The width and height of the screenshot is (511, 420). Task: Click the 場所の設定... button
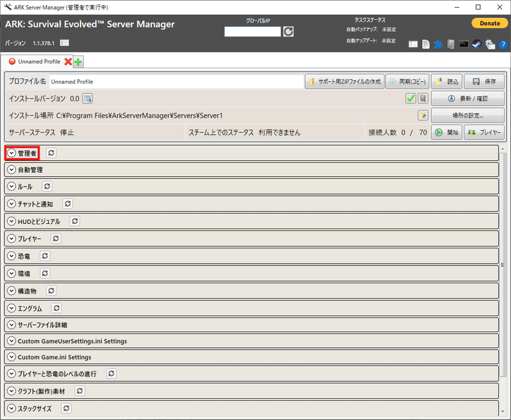468,116
